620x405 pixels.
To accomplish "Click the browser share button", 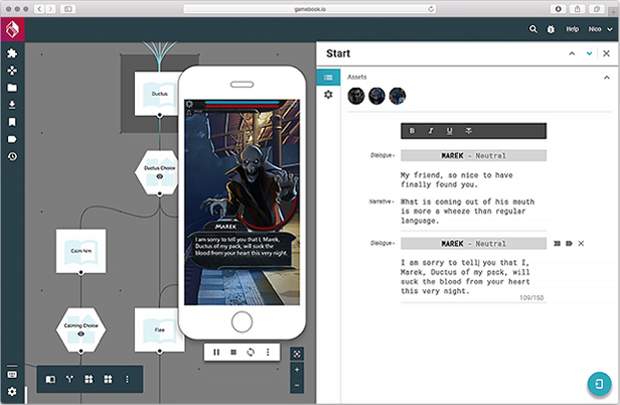I will (x=577, y=9).
